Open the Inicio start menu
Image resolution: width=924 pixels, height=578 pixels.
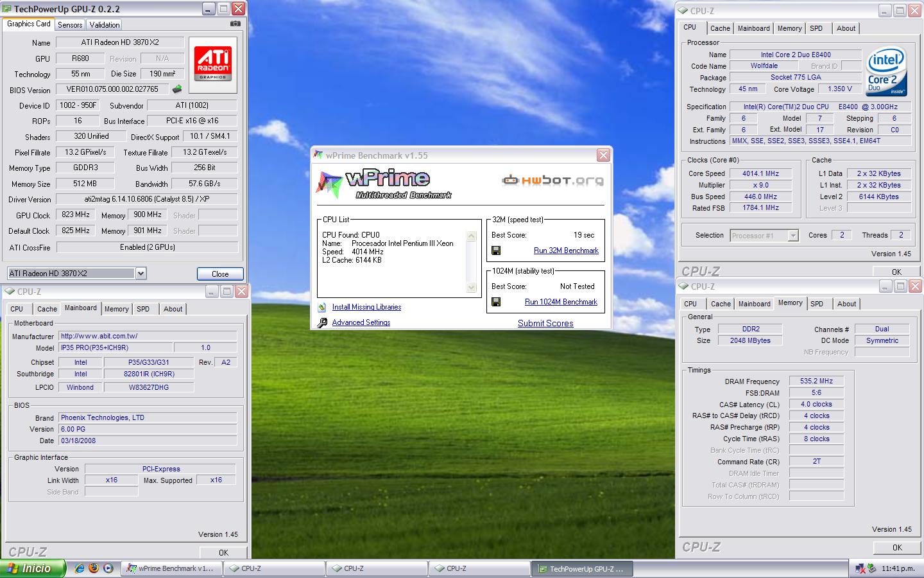point(33,568)
